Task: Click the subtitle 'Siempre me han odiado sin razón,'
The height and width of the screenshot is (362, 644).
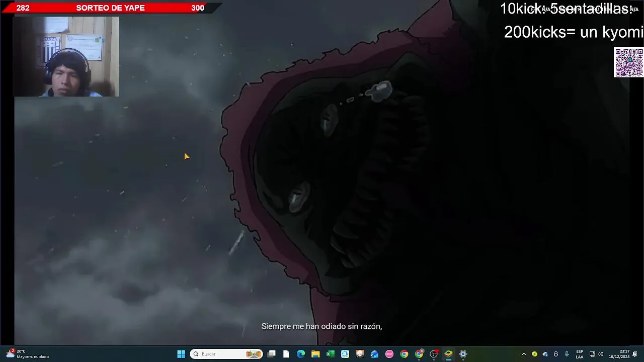Action: click(x=321, y=326)
